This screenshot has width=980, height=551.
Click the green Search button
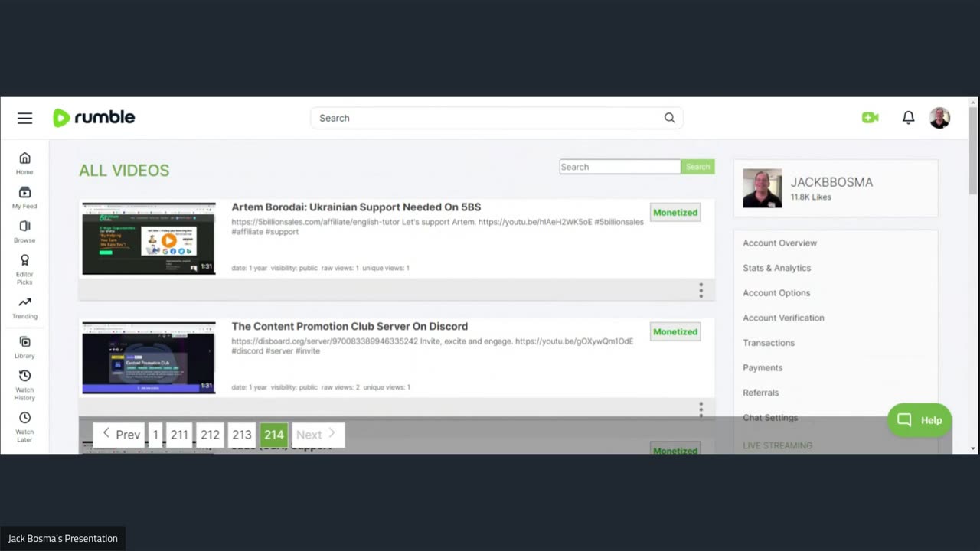click(x=697, y=167)
